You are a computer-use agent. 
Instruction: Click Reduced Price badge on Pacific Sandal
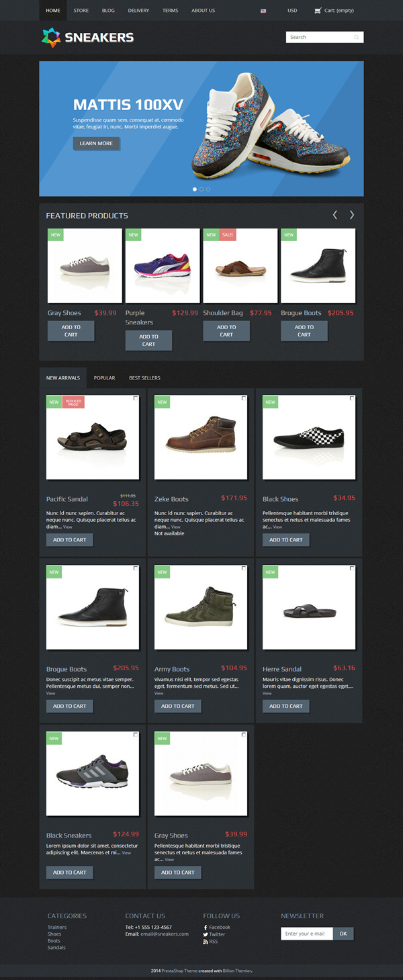click(x=73, y=402)
